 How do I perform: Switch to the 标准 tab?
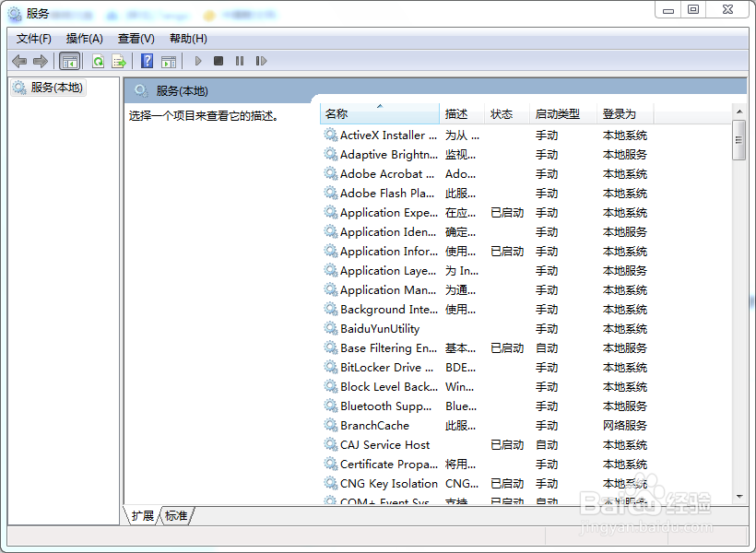[176, 516]
